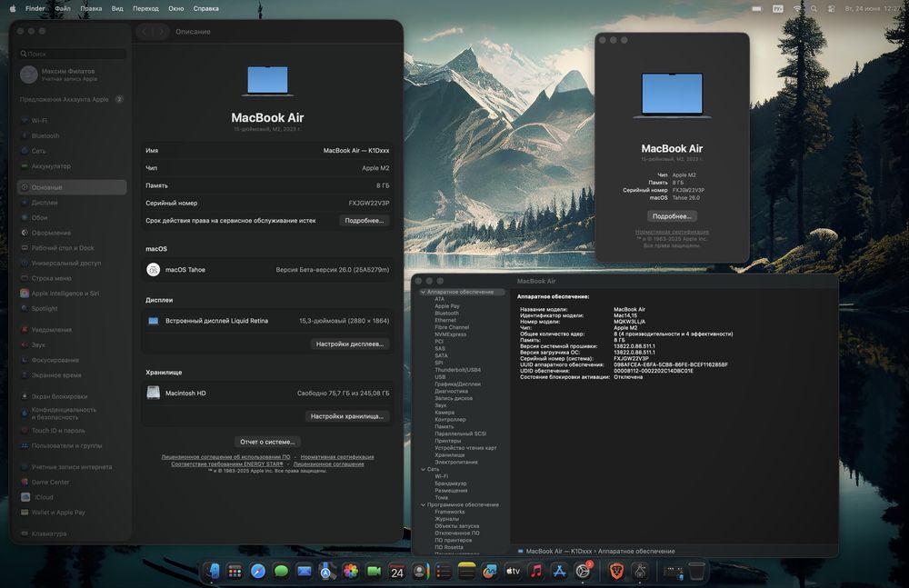The image size is (909, 588).
Task: Launch FaceTime from the Dock
Action: [374, 571]
